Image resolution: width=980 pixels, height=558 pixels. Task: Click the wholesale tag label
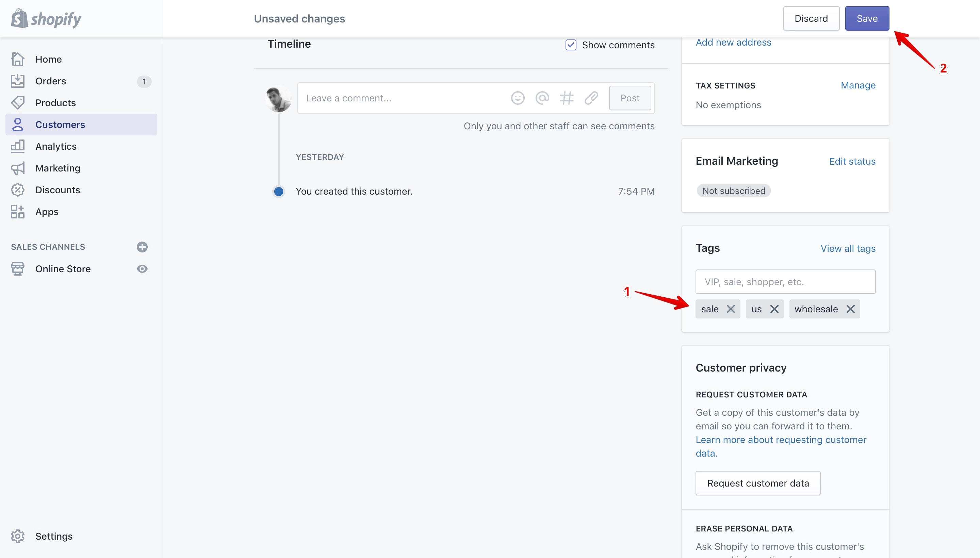816,309
